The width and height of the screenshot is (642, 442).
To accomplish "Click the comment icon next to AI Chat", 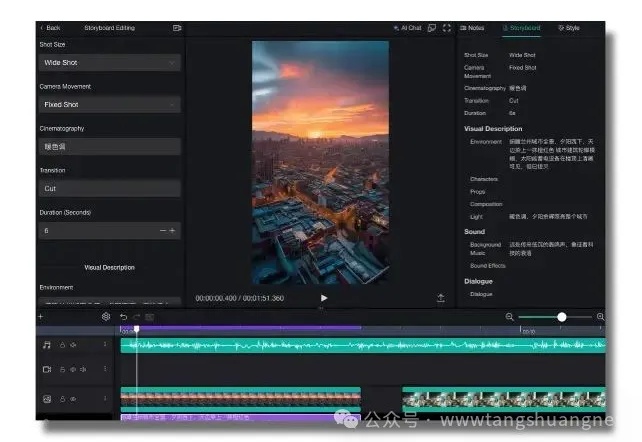I will tap(432, 28).
